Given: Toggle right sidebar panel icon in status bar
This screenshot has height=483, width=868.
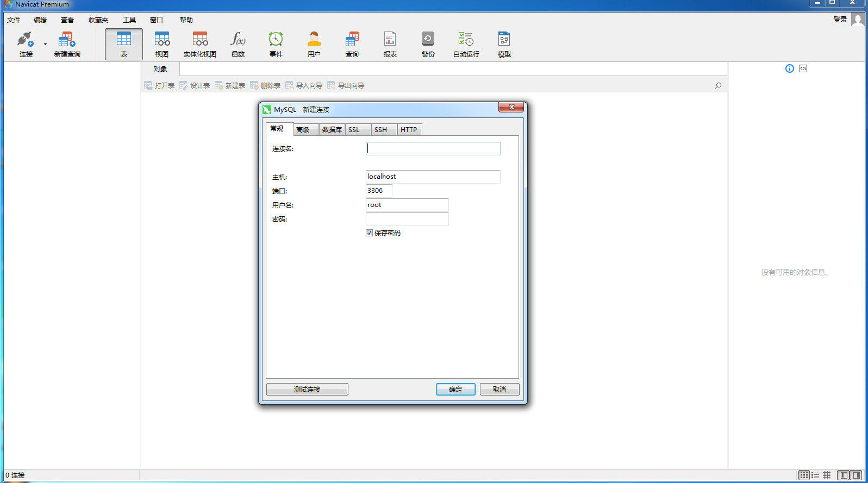Looking at the screenshot, I should [856, 475].
